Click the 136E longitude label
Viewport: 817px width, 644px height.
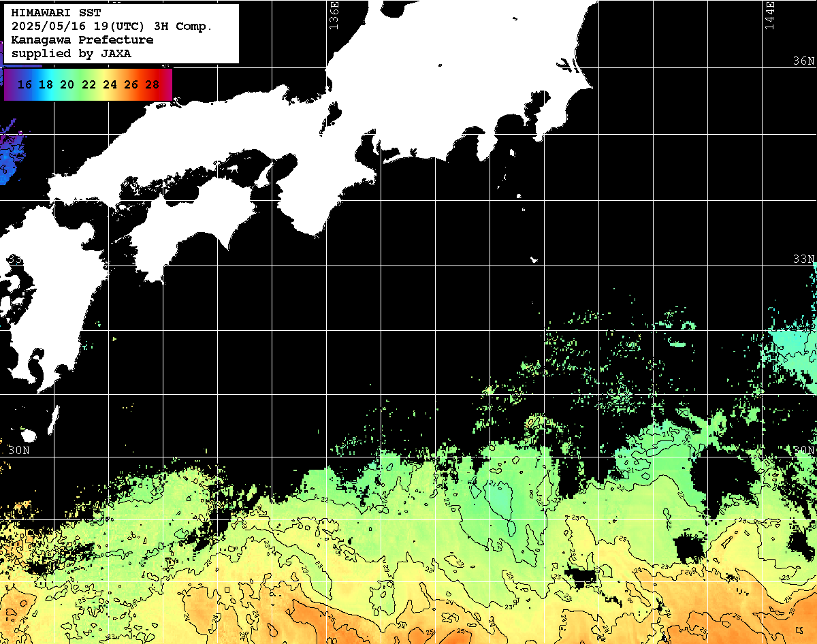334,15
